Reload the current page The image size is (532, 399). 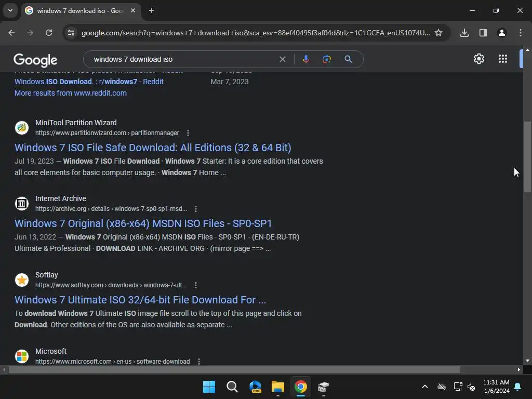click(49, 33)
